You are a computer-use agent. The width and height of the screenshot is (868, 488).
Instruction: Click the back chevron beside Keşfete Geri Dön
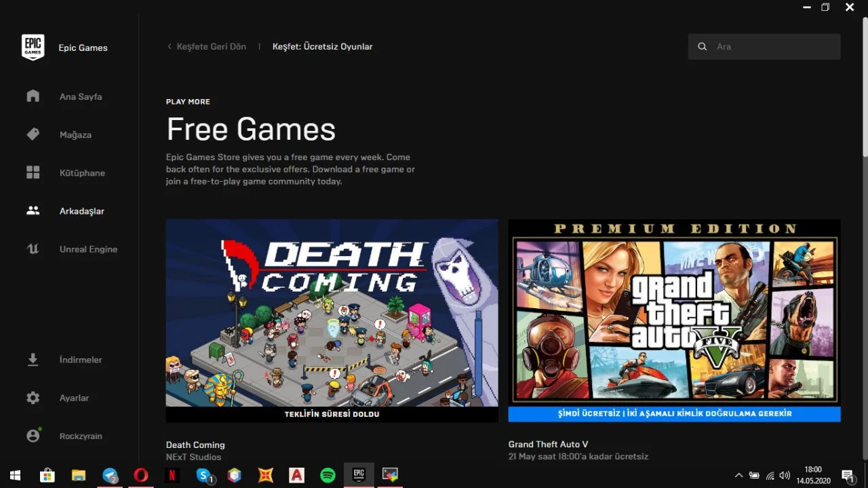click(x=170, y=47)
